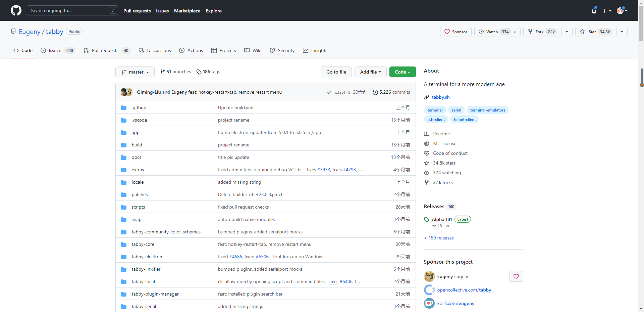This screenshot has width=644, height=312.
Task: Open top navigation Issues link
Action: point(162,11)
